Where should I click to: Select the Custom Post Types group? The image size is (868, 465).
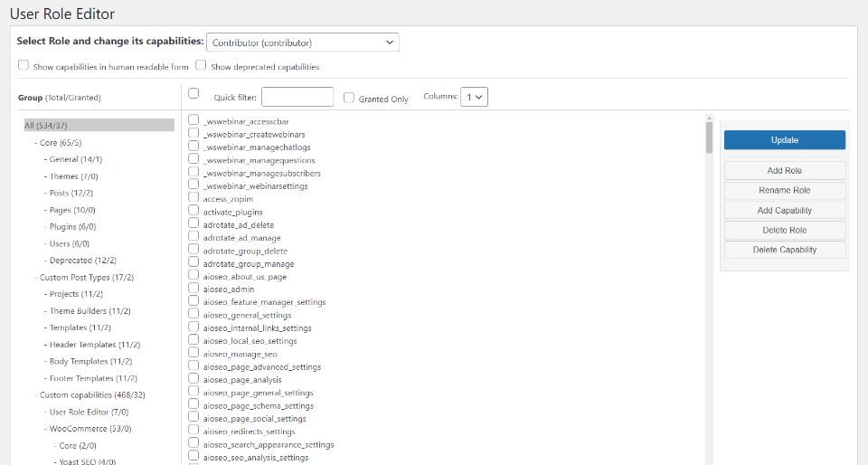(x=86, y=278)
